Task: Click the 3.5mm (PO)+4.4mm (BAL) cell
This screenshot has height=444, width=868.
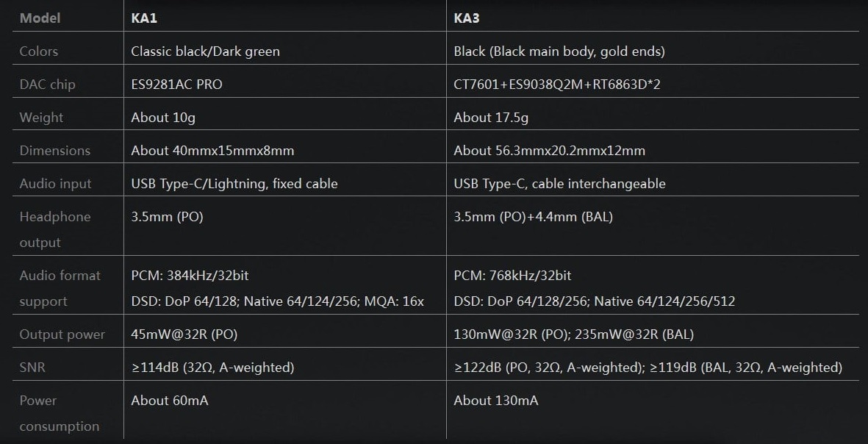Action: [x=533, y=217]
